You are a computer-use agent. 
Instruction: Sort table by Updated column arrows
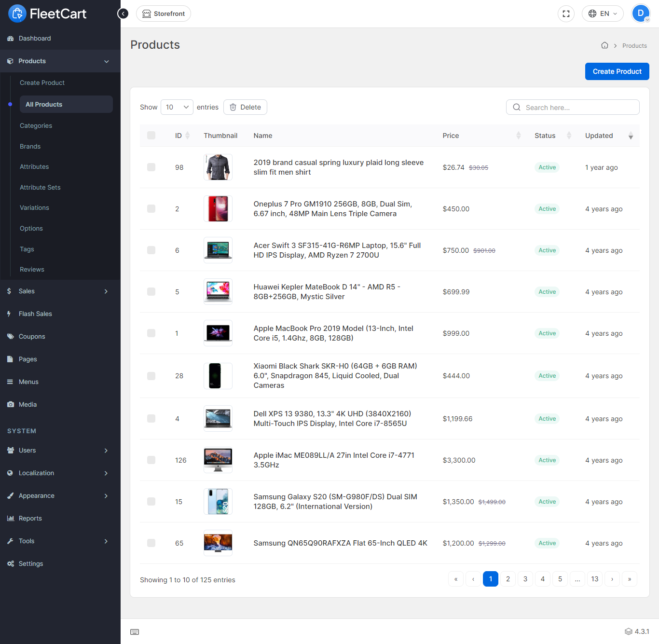(x=631, y=136)
